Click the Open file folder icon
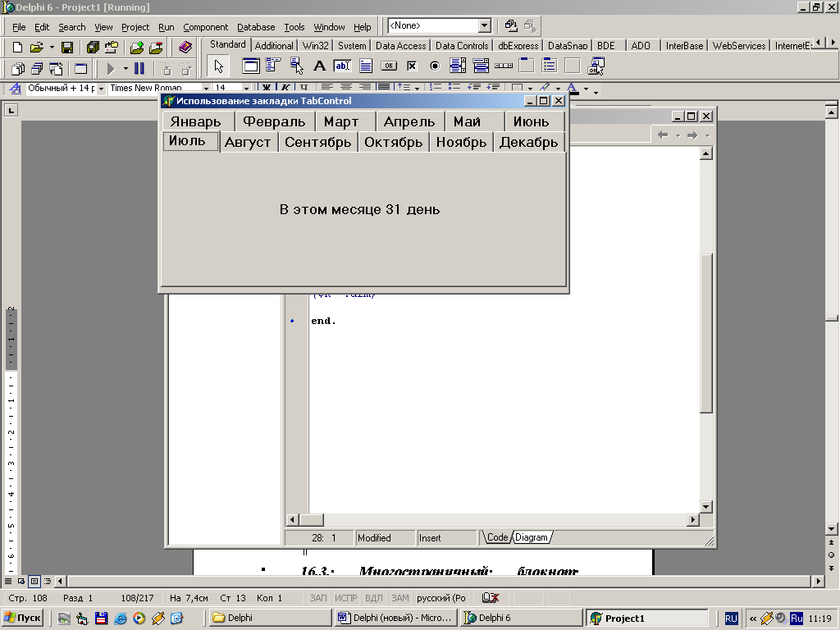Viewport: 840px width, 630px height. (36, 48)
